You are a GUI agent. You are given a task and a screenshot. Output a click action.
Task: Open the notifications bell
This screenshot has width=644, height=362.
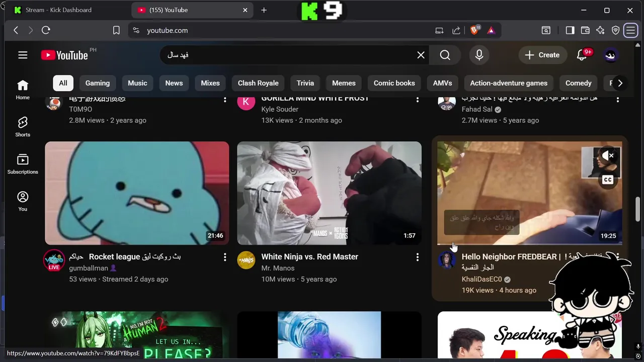pos(582,55)
